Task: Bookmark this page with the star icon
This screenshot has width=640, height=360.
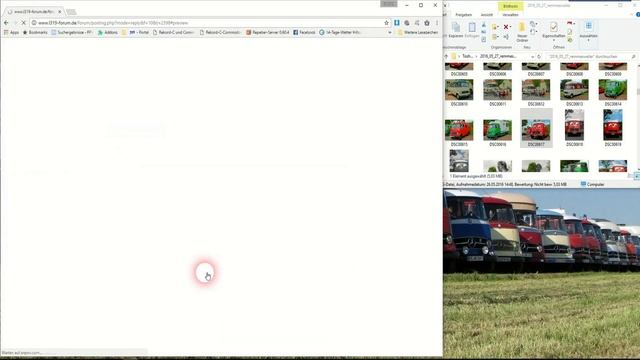Action: click(387, 23)
